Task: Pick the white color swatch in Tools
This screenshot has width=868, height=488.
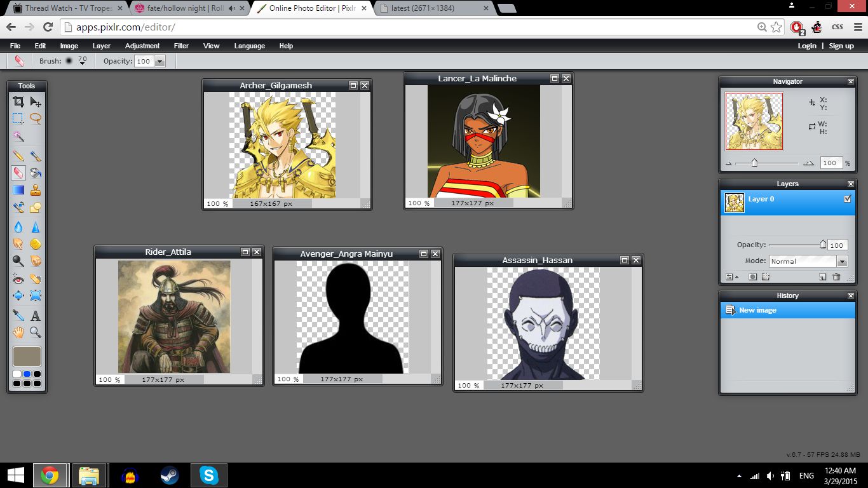Action: pos(17,374)
